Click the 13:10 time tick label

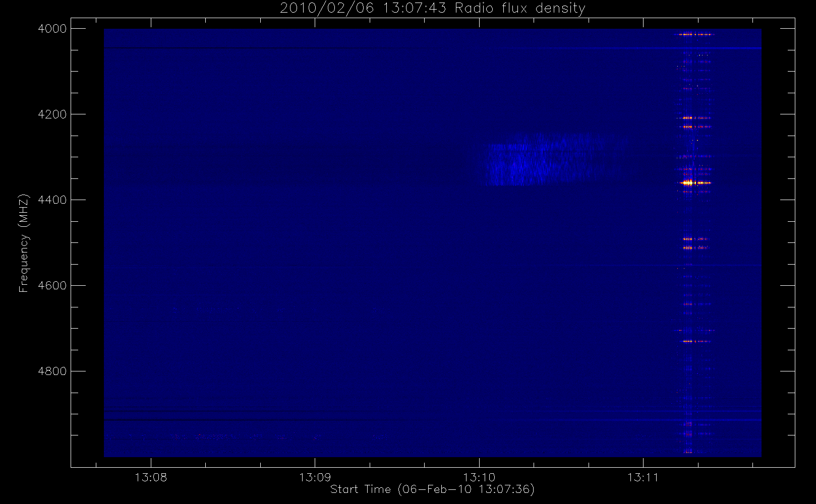[479, 477]
